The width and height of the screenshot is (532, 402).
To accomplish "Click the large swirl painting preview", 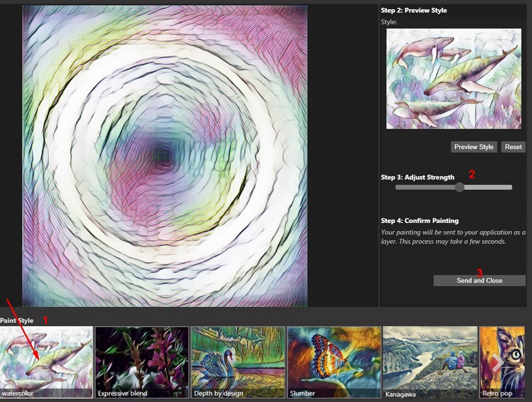I will pyautogui.click(x=165, y=156).
